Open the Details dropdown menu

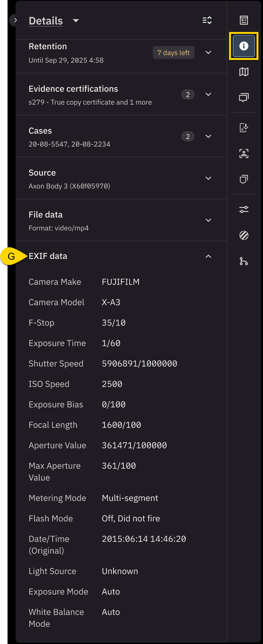click(76, 21)
